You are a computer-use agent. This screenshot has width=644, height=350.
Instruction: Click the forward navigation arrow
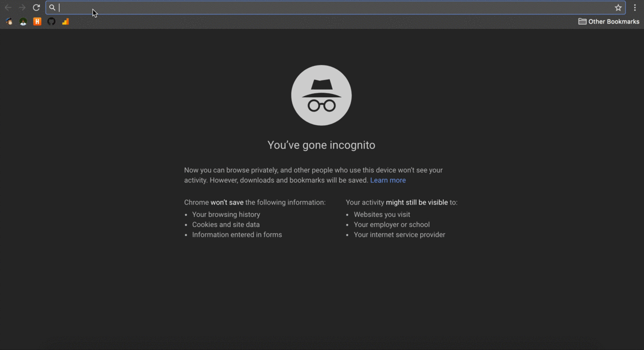pyautogui.click(x=22, y=8)
